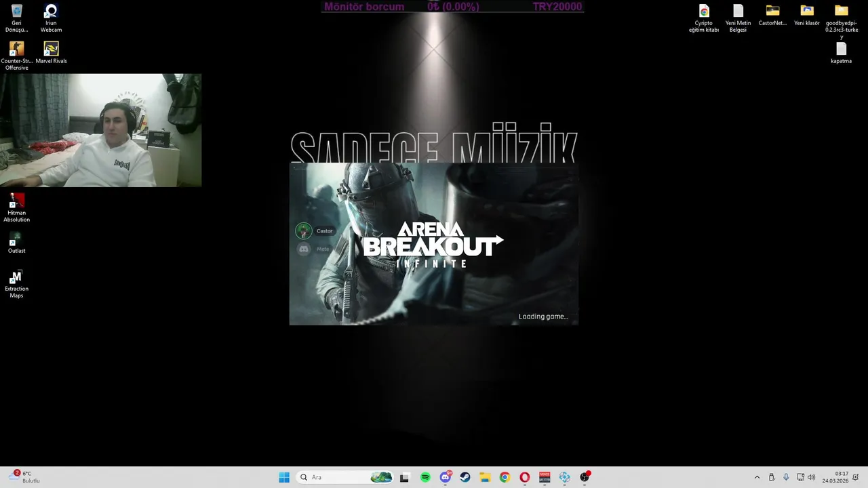This screenshot has width=868, height=488.
Task: Open Task View from the taskbar
Action: pyautogui.click(x=404, y=477)
